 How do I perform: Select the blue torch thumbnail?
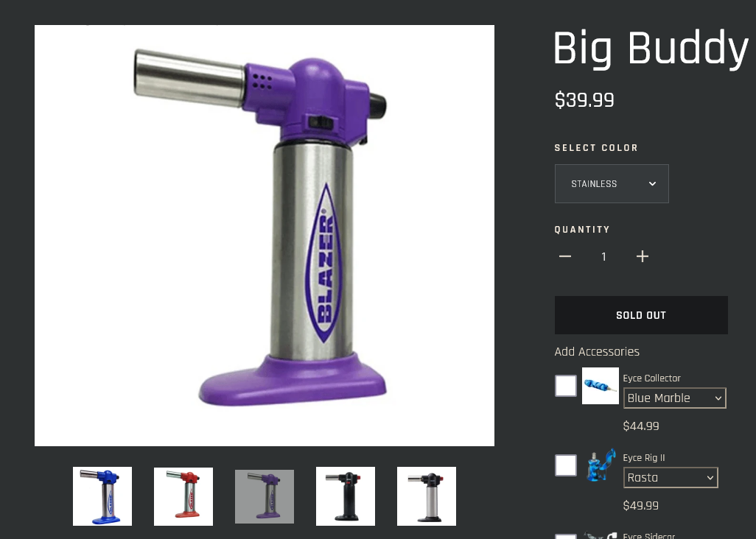[102, 496]
